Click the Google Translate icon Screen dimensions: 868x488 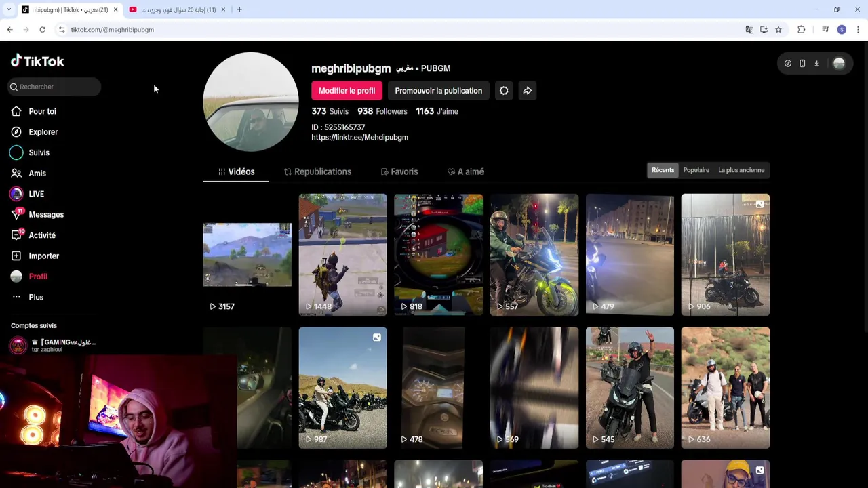click(749, 30)
